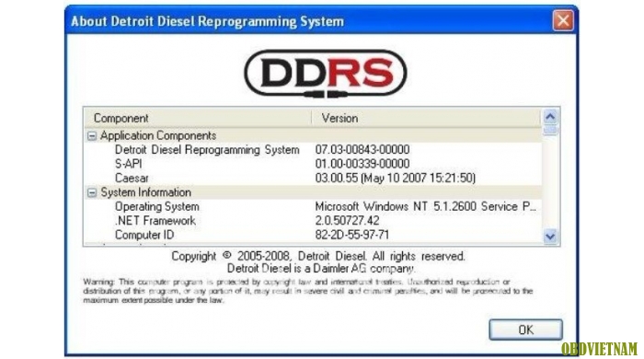Close the About dialog with X

(x=563, y=20)
